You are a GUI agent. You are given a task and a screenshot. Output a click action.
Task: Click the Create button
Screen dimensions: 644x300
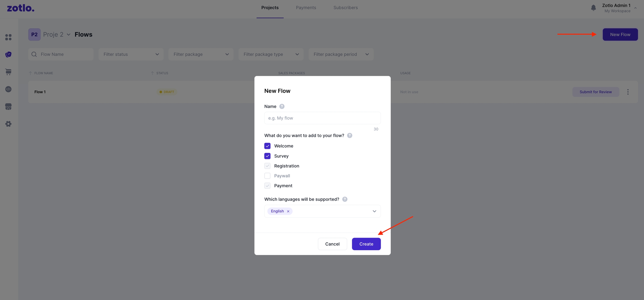[366, 244]
